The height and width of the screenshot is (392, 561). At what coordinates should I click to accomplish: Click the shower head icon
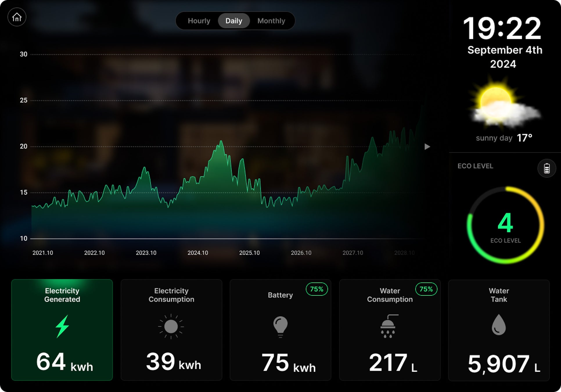coord(389,326)
